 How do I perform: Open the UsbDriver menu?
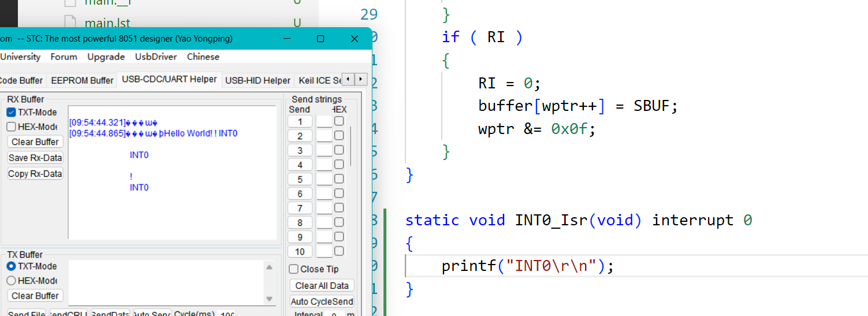pos(156,57)
